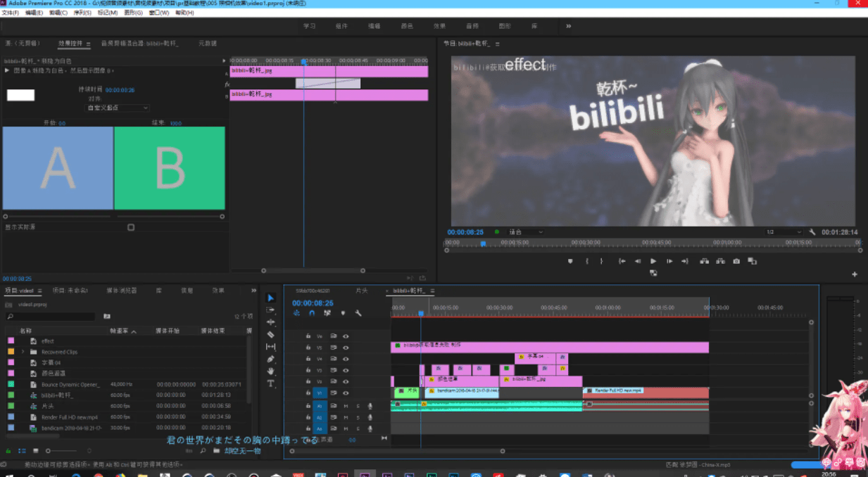Open the Edit menu
This screenshot has width=868, height=477.
[x=34, y=13]
